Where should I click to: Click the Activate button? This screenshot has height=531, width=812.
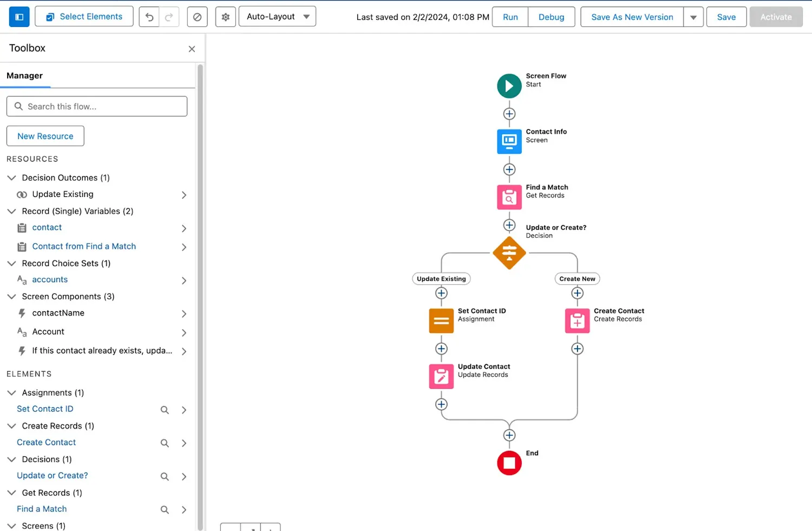(776, 17)
